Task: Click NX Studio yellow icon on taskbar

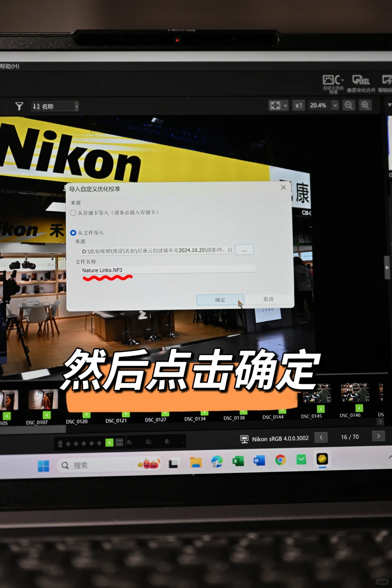Action: pyautogui.click(x=322, y=459)
